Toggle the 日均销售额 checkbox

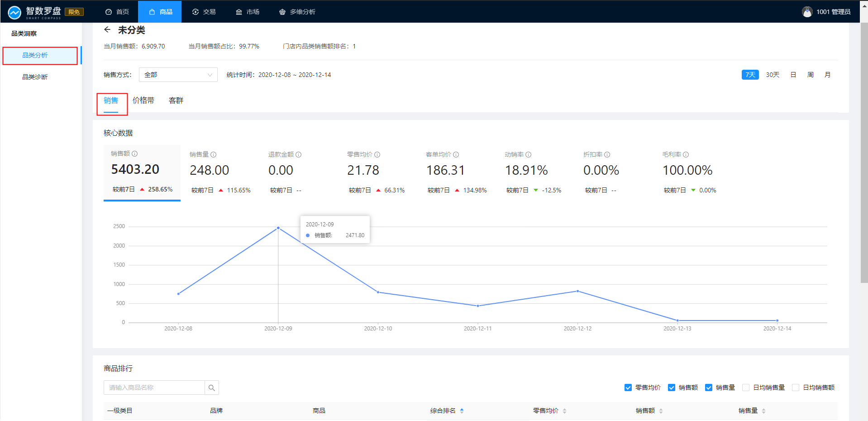(796, 388)
